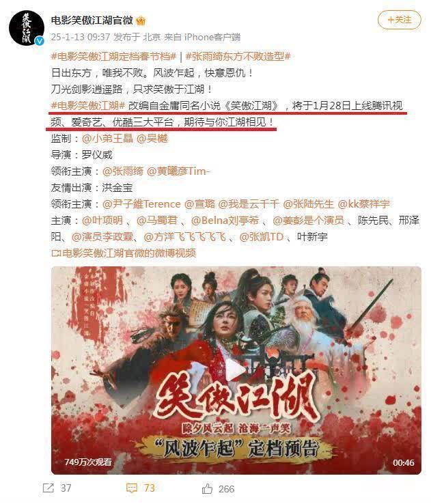Click the gold crown member badge
The width and height of the screenshot is (431, 504).
point(141,21)
